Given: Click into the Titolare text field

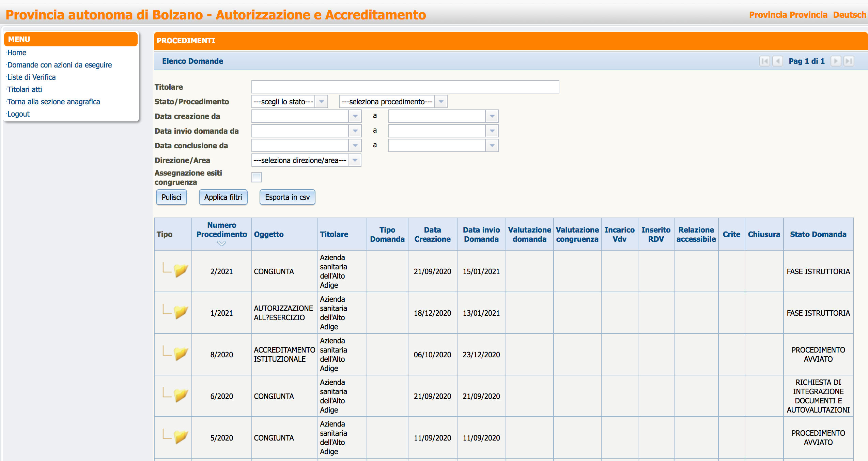Looking at the screenshot, I should pos(405,87).
